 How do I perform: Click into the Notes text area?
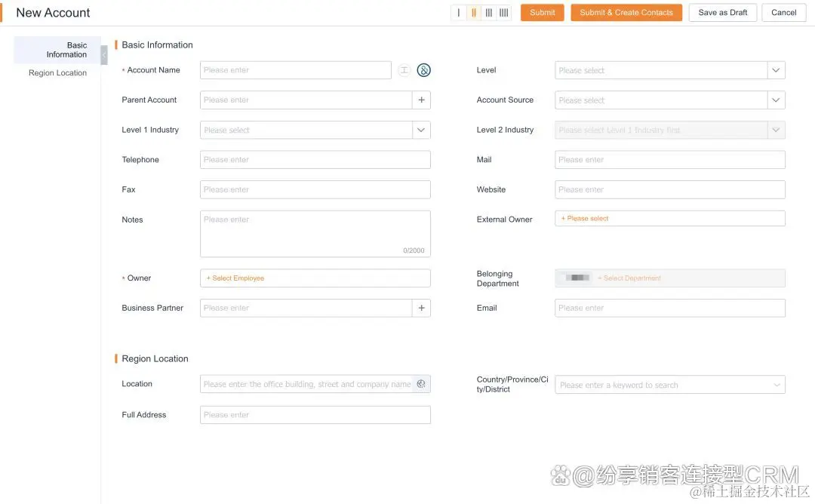click(315, 234)
